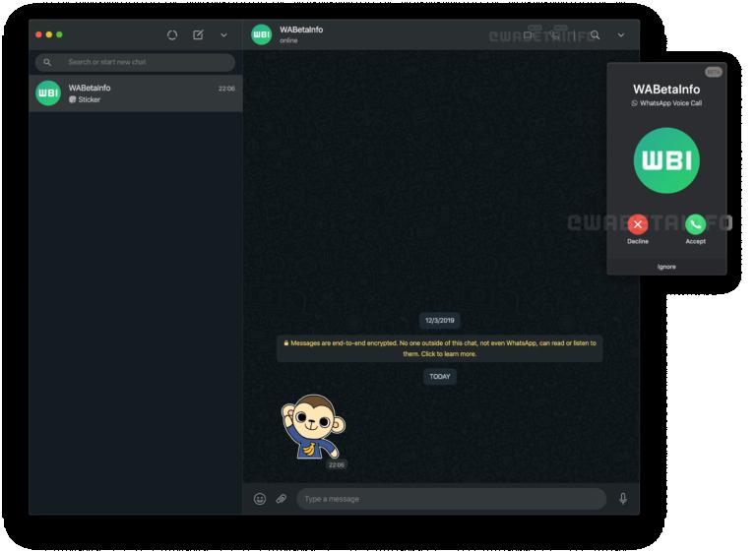Open chat header options chevron

click(621, 35)
